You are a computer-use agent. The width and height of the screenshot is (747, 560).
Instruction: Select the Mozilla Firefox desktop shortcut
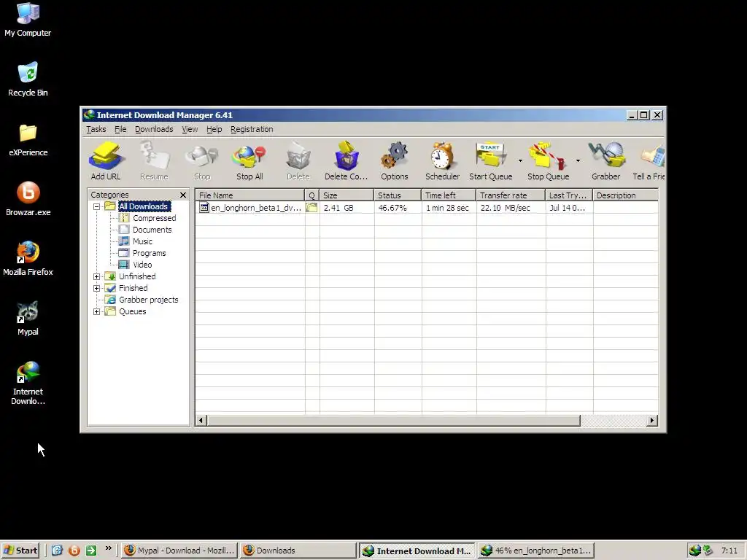(x=28, y=259)
